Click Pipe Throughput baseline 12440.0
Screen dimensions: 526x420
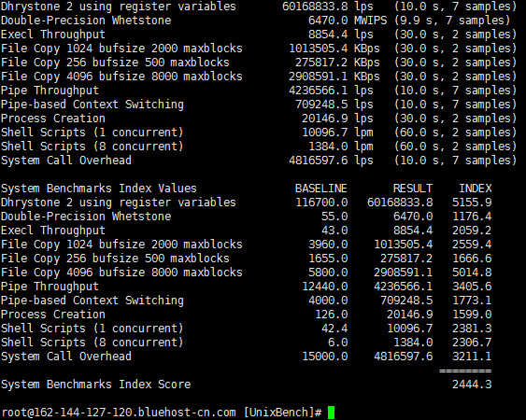[x=325, y=287]
